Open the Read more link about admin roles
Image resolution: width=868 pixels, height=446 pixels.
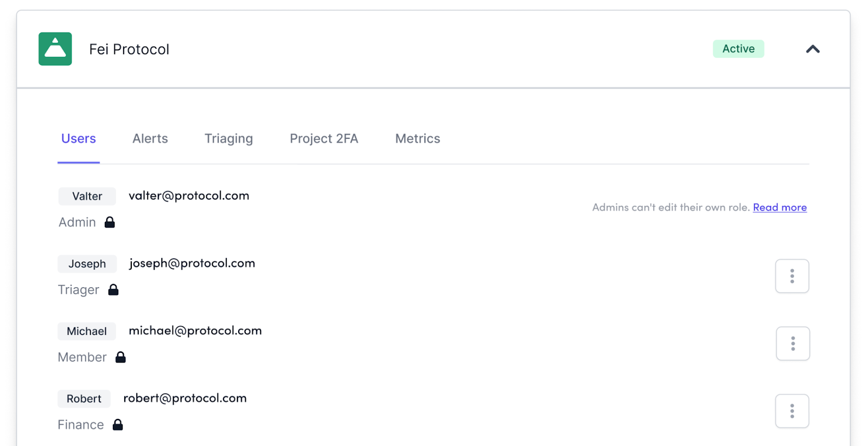pyautogui.click(x=780, y=208)
